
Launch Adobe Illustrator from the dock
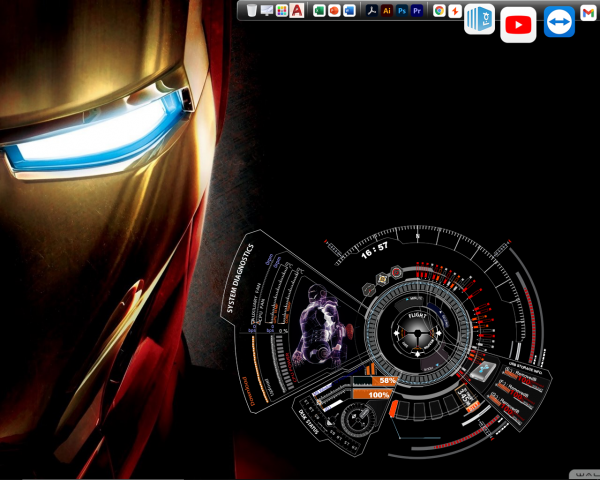point(387,11)
